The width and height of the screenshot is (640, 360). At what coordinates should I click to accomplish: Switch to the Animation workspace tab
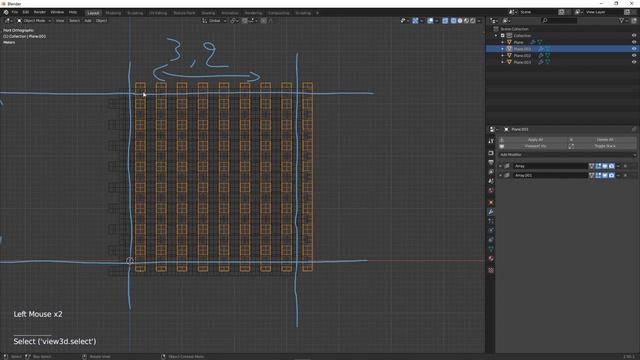click(x=230, y=13)
